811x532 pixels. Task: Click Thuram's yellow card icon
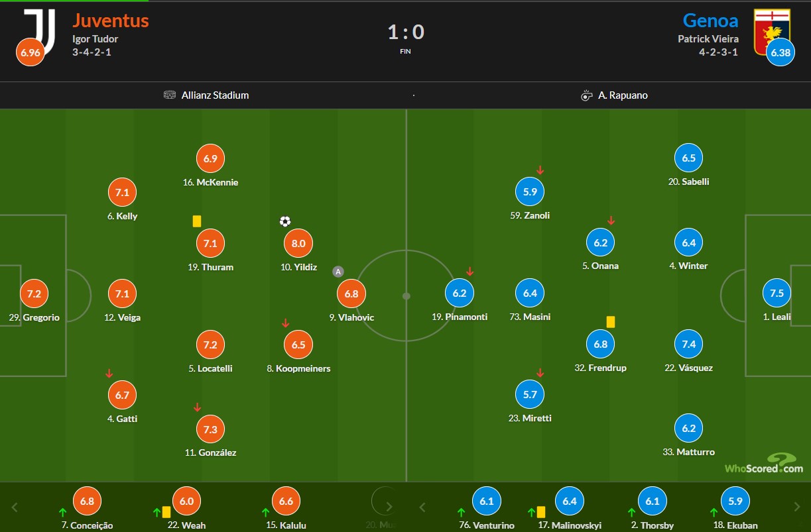pos(197,221)
